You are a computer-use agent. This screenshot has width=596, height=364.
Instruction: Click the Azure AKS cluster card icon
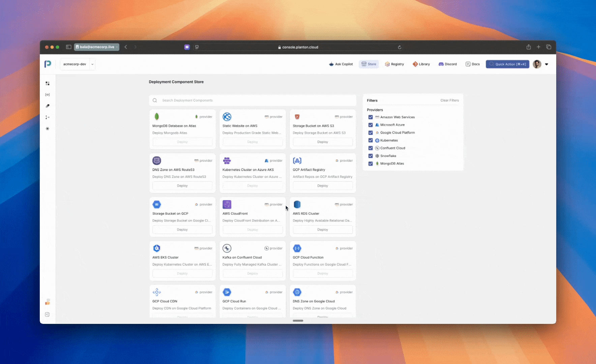click(227, 160)
